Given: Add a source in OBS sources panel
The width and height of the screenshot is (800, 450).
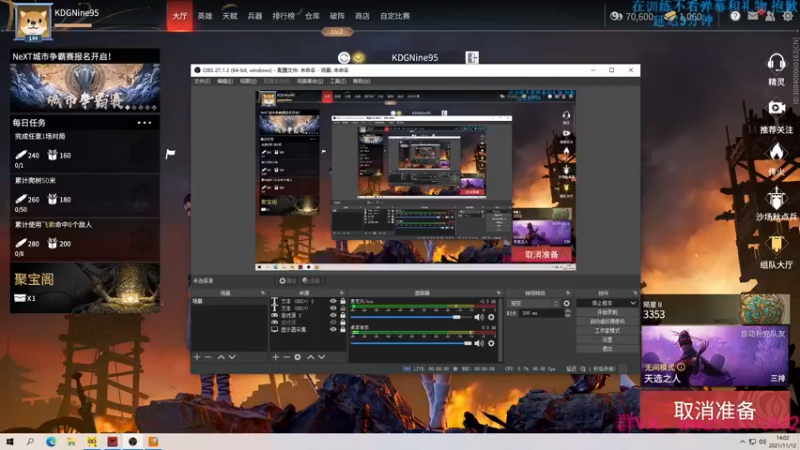Looking at the screenshot, I should (276, 357).
